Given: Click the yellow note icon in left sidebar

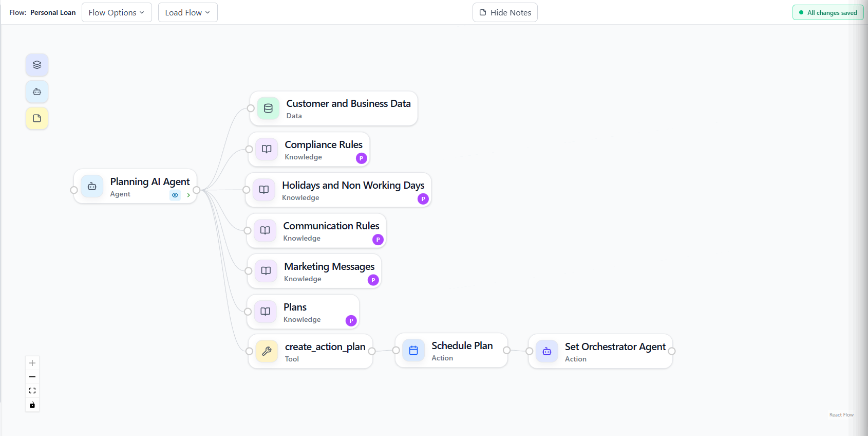Looking at the screenshot, I should tap(37, 118).
